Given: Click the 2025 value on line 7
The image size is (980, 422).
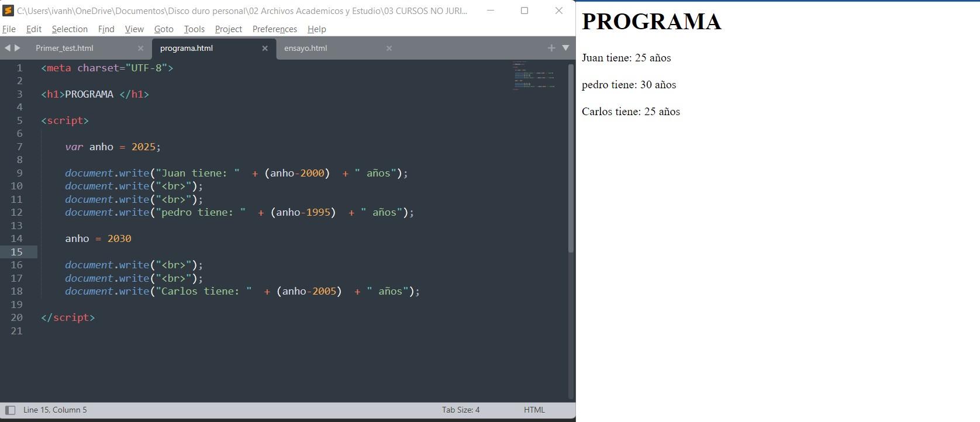Looking at the screenshot, I should pos(143,147).
